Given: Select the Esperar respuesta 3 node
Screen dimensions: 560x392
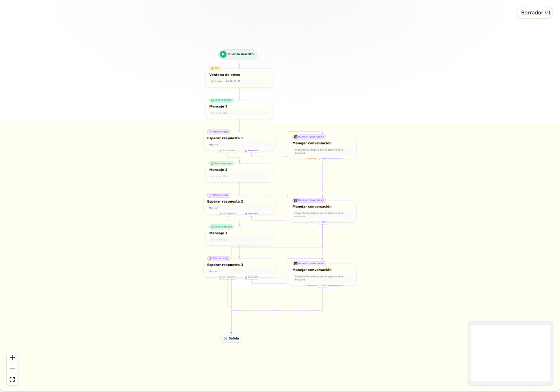Looking at the screenshot, I should (x=239, y=268).
